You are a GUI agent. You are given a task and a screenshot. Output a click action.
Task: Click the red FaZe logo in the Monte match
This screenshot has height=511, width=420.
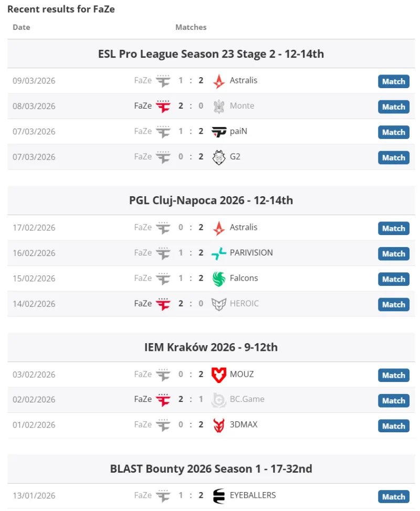point(163,107)
